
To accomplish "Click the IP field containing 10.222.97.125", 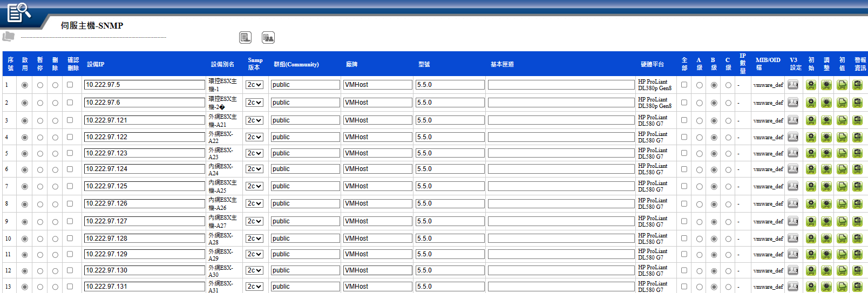I will click(144, 186).
